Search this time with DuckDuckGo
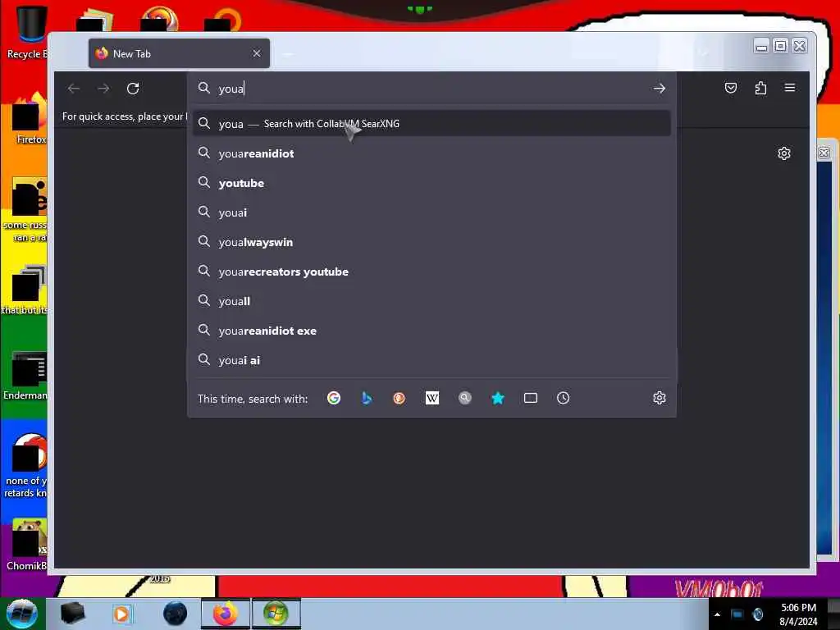Image resolution: width=840 pixels, height=630 pixels. click(x=399, y=398)
